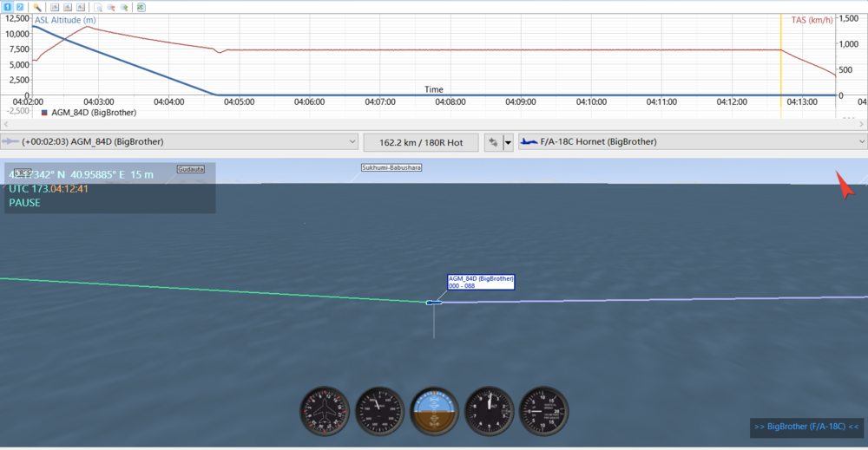This screenshot has width=868, height=450.
Task: Click the artificial horizon attitude gauge
Action: click(435, 411)
